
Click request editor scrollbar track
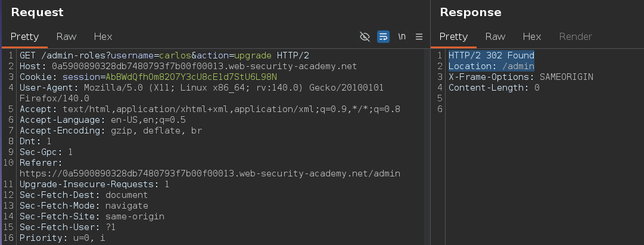(427, 147)
